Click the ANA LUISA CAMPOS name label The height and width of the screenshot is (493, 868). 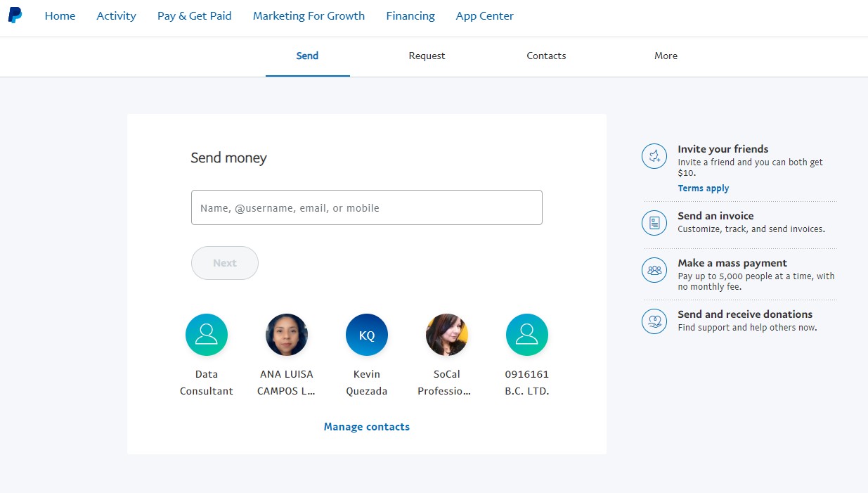click(x=287, y=383)
